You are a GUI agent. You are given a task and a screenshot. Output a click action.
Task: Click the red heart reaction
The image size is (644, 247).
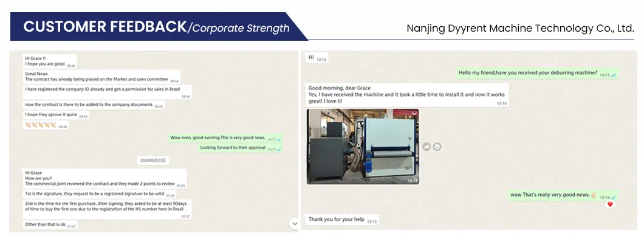(x=610, y=204)
